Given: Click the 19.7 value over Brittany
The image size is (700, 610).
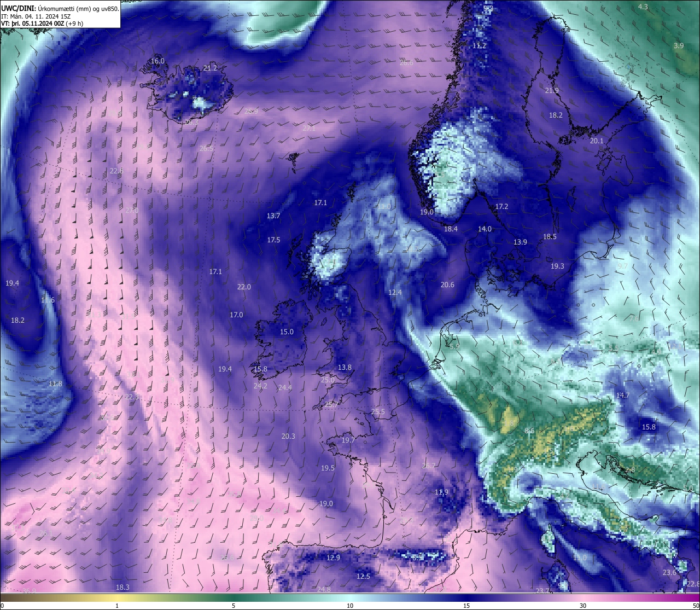Looking at the screenshot, I should pos(348,440).
